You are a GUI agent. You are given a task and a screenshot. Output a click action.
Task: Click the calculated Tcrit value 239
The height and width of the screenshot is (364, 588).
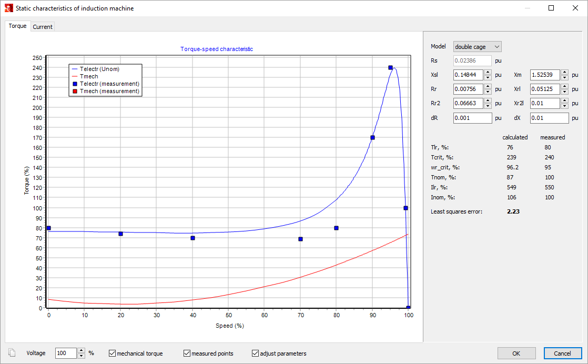[x=512, y=157]
